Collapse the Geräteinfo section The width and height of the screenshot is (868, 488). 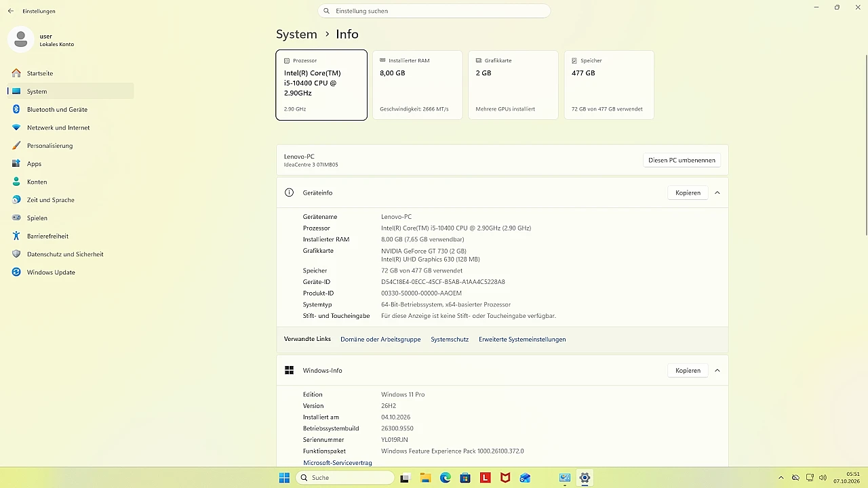point(717,192)
